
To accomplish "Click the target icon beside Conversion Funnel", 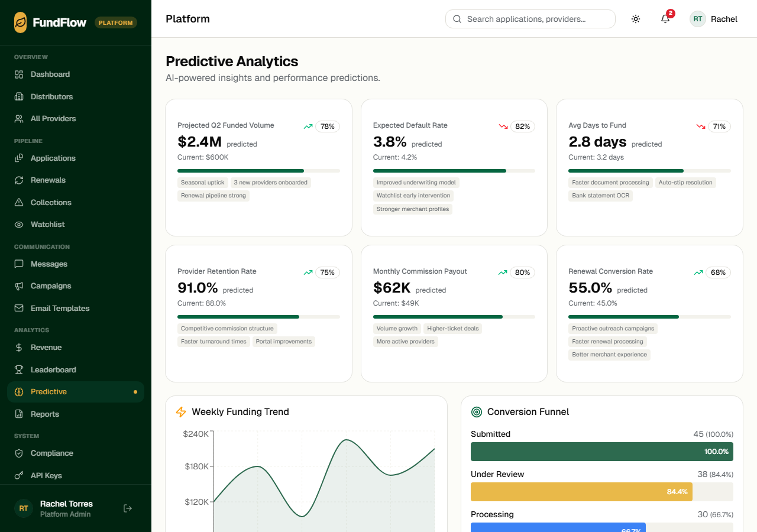I will (x=477, y=412).
